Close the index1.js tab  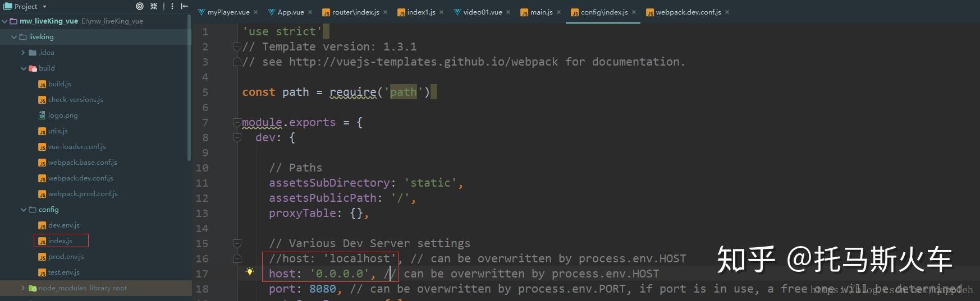pyautogui.click(x=441, y=12)
